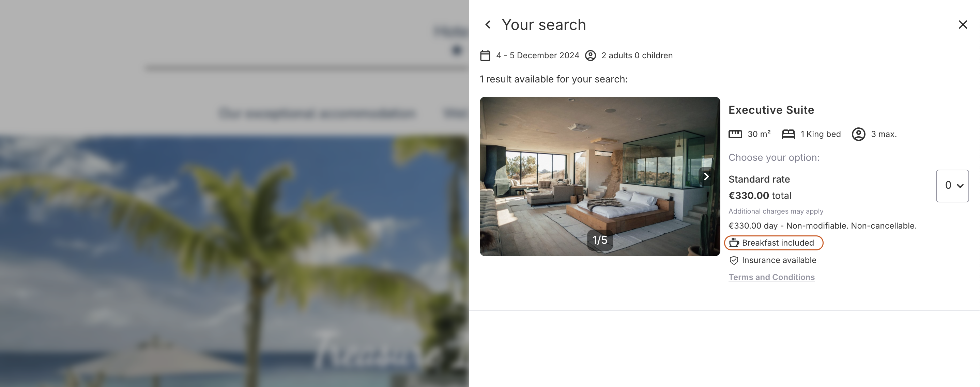Image resolution: width=980 pixels, height=387 pixels.
Task: Click the 4 - 5 December 2024 dates
Action: [x=538, y=56]
